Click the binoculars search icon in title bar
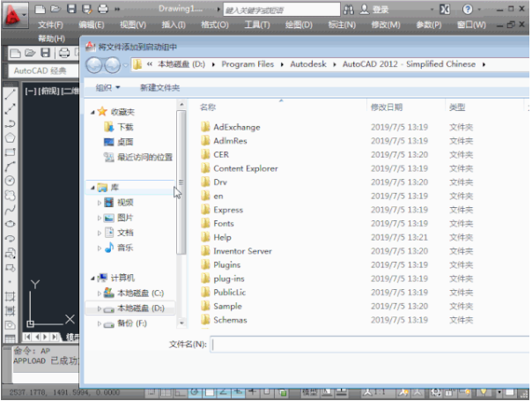The image size is (532, 401). click(x=349, y=10)
